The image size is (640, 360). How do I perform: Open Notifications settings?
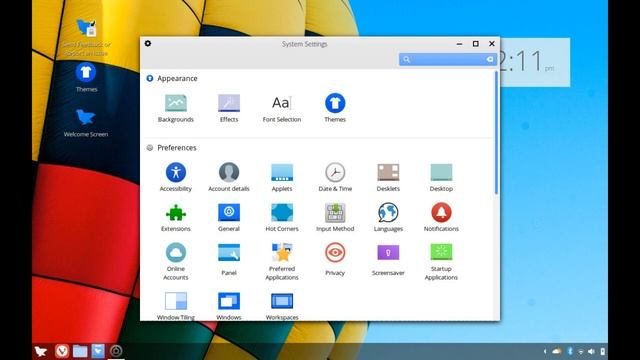coord(441,217)
